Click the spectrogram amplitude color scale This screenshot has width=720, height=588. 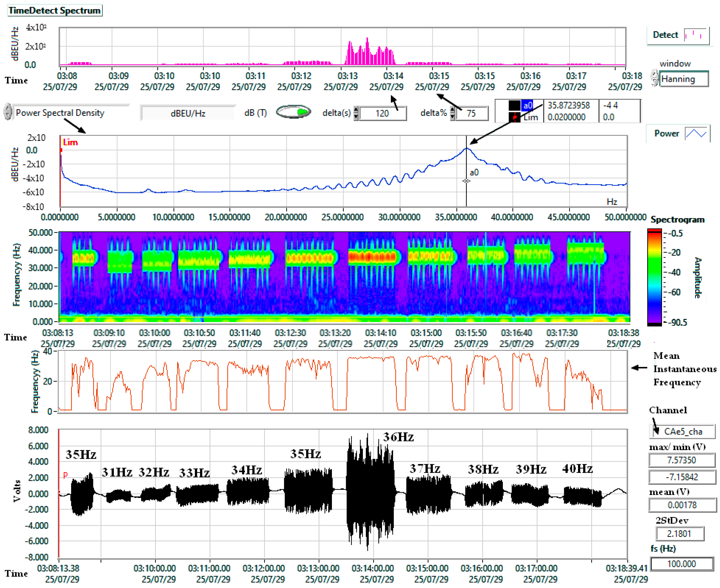click(654, 277)
